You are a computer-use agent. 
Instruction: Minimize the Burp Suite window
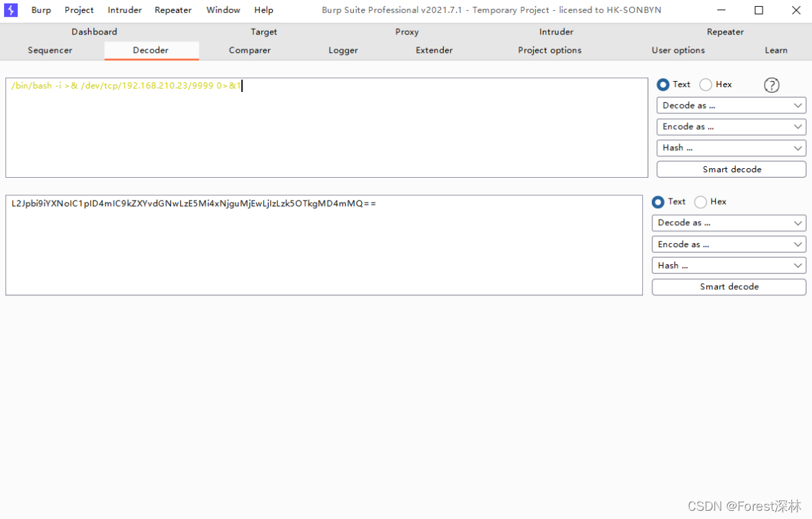click(x=721, y=10)
